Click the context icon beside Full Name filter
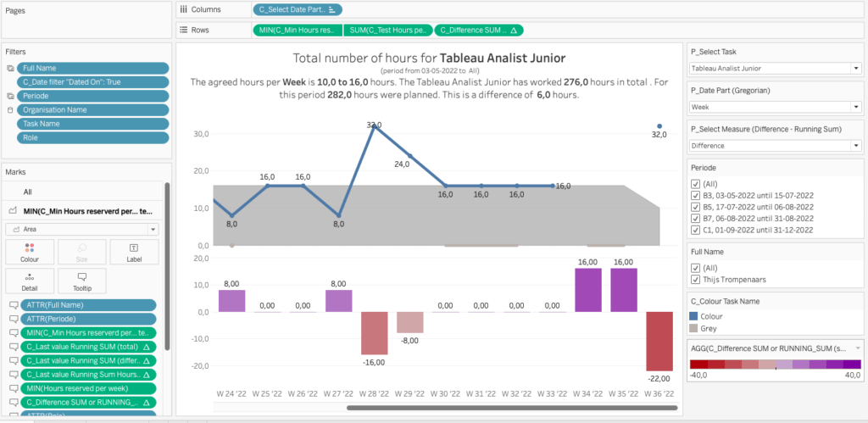This screenshot has height=423, width=868. tap(9, 69)
